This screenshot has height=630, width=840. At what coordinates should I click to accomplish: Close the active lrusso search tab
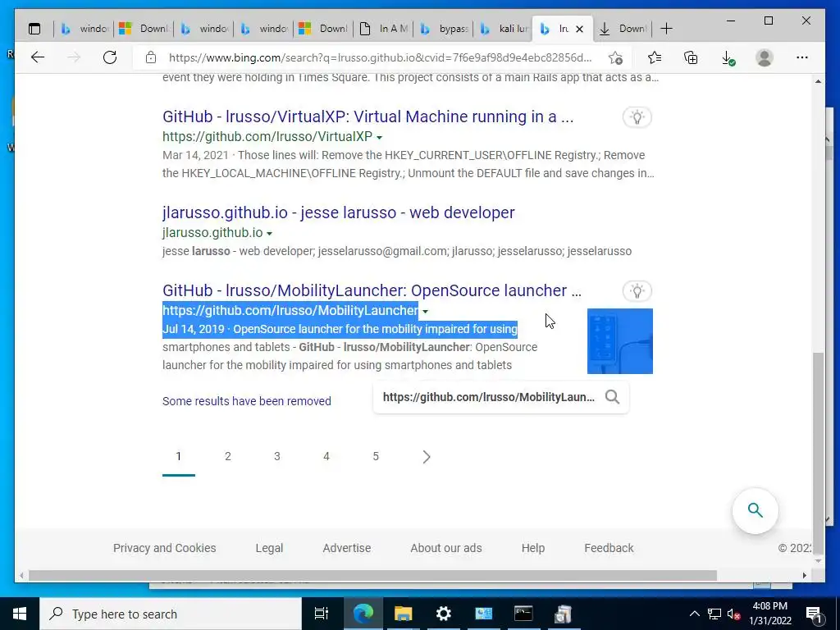(579, 29)
